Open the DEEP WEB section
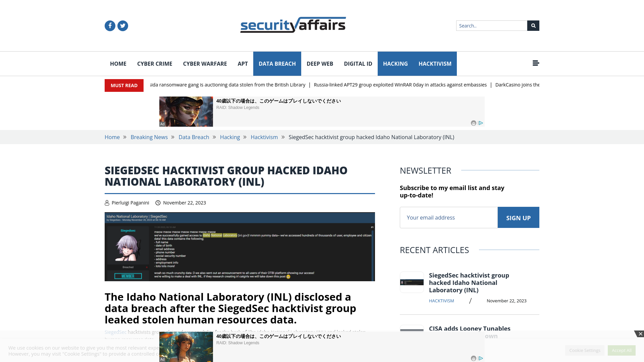 tap(320, 64)
